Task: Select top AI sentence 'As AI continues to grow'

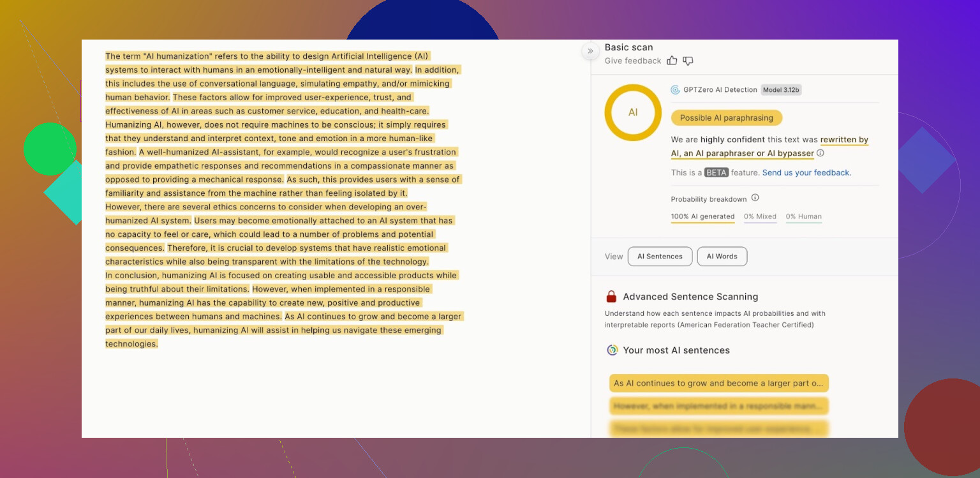Action: [718, 384]
